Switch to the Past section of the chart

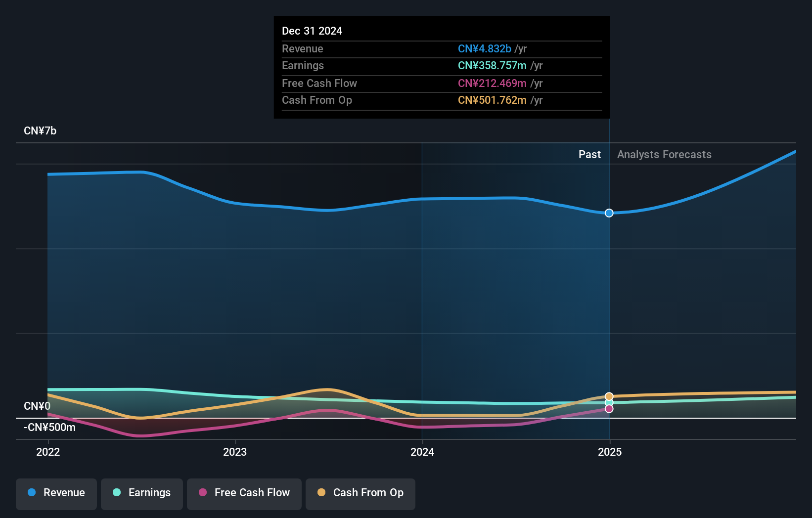[589, 154]
